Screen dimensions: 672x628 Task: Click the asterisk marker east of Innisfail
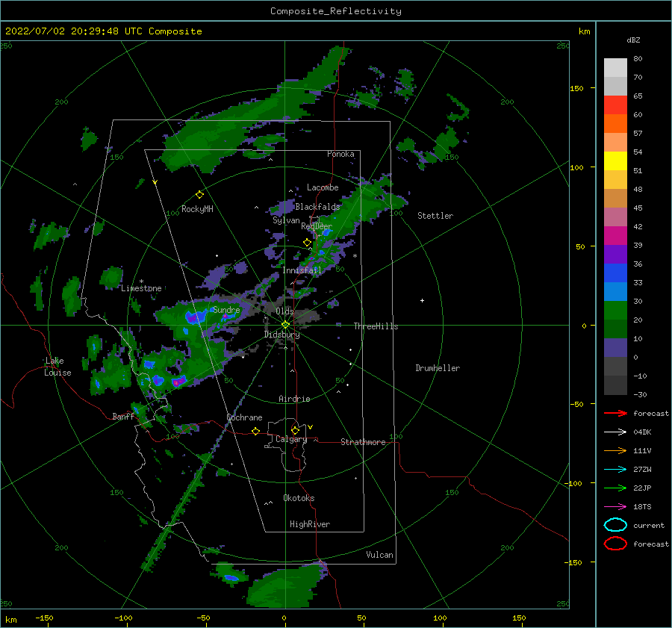355,256
